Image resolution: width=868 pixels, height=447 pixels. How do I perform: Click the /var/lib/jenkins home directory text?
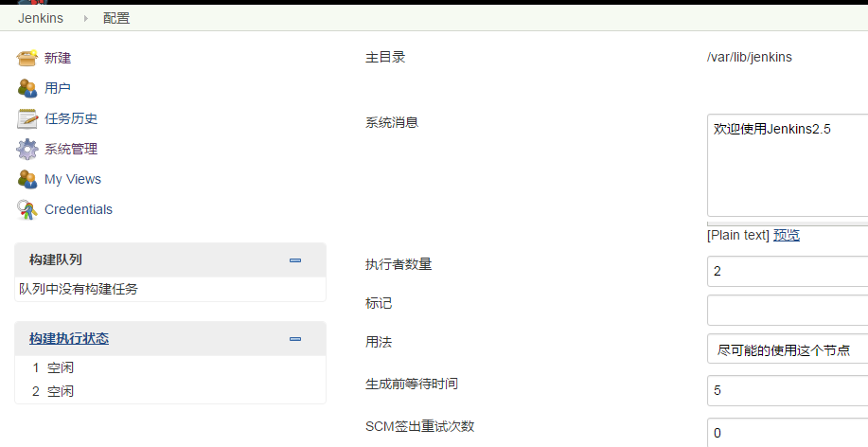(x=750, y=57)
